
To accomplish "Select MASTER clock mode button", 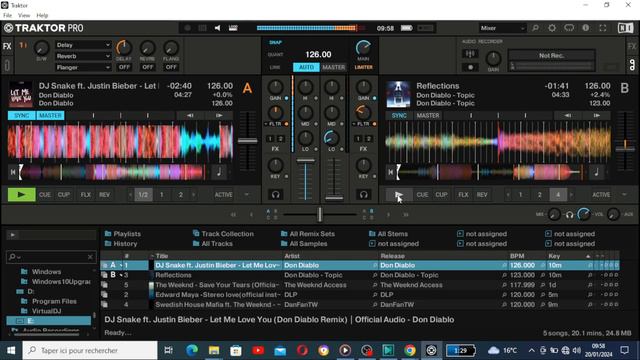I will click(333, 67).
